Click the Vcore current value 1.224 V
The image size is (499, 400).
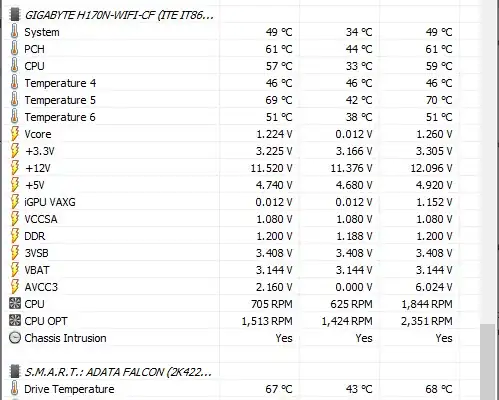(274, 134)
